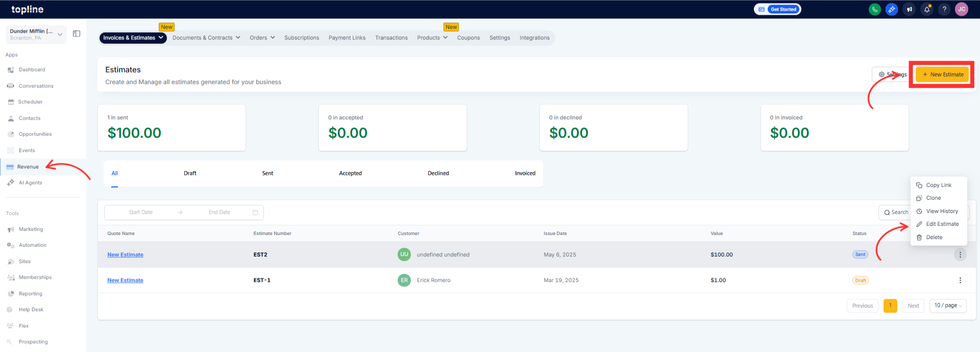The width and height of the screenshot is (980, 352).
Task: Click the topline logo
Action: click(x=28, y=9)
